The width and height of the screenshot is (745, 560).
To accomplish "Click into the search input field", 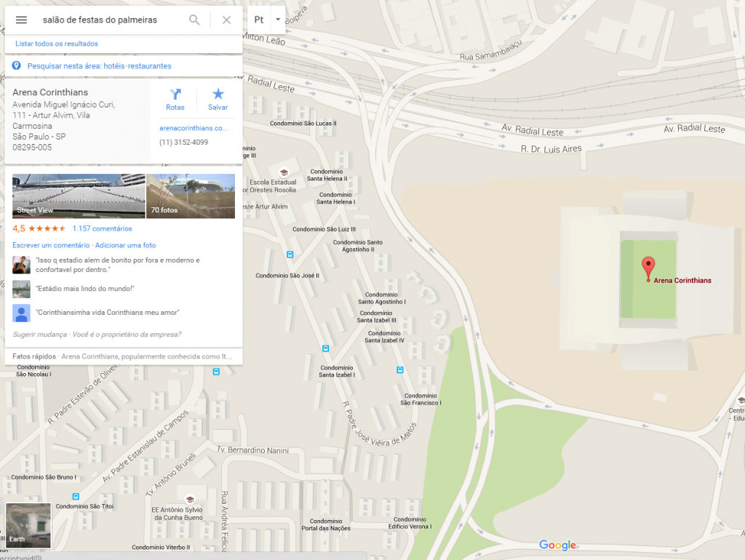I will click(x=111, y=20).
